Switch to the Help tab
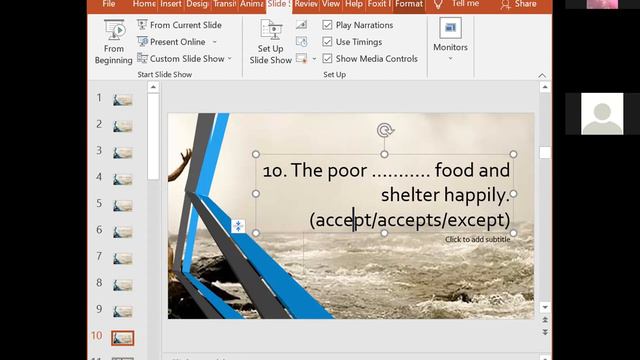Image resolution: width=640 pixels, height=360 pixels. click(354, 4)
